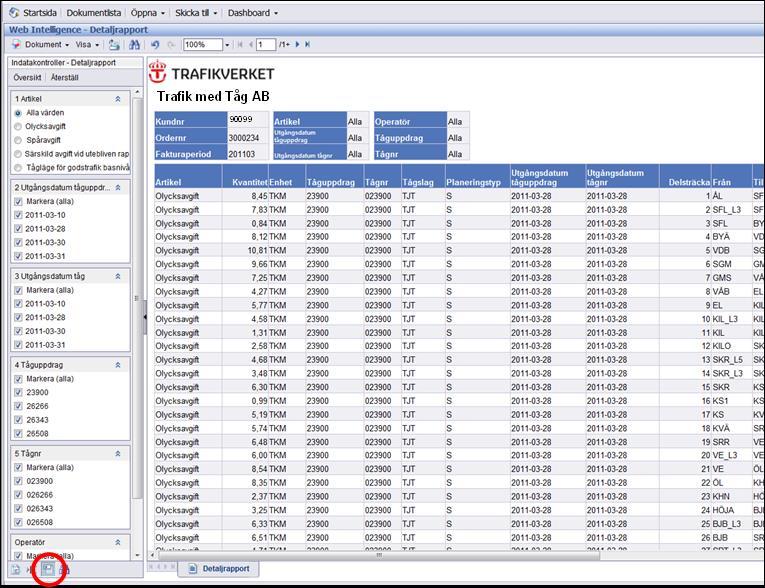
Task: Click the zoom 100% input field
Action: click(202, 45)
